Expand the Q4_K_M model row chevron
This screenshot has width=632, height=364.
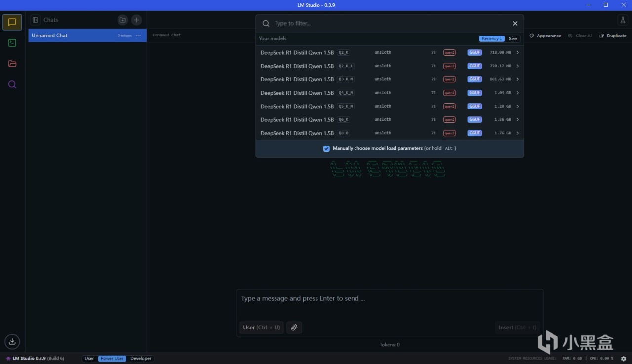tap(517, 93)
